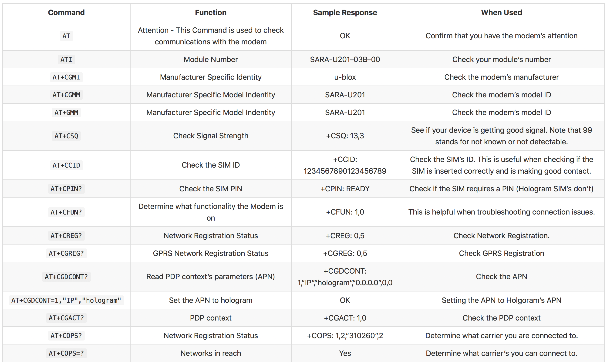Click the AT+CGMI command code
This screenshot has height=364, width=607.
(x=66, y=77)
